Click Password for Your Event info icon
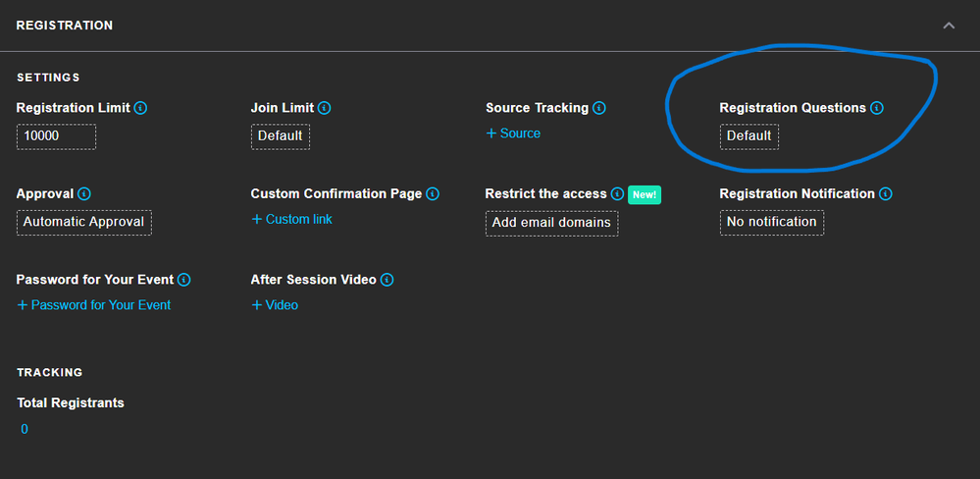980x479 pixels. click(x=183, y=280)
